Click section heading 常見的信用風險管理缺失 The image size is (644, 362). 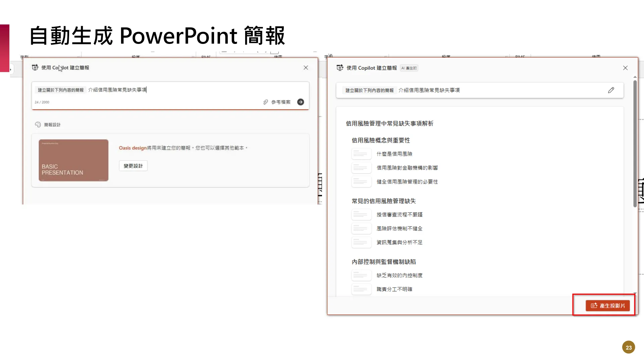point(384,201)
